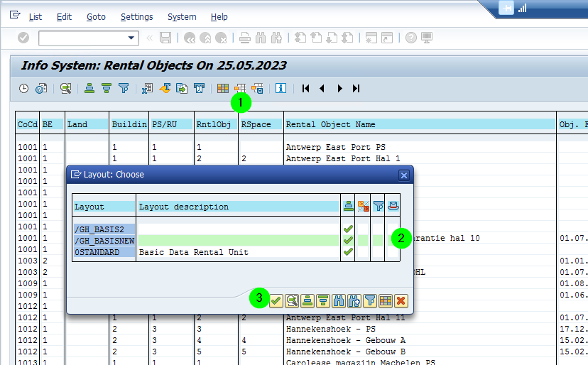Click the Print icon

pyautogui.click(x=245, y=38)
